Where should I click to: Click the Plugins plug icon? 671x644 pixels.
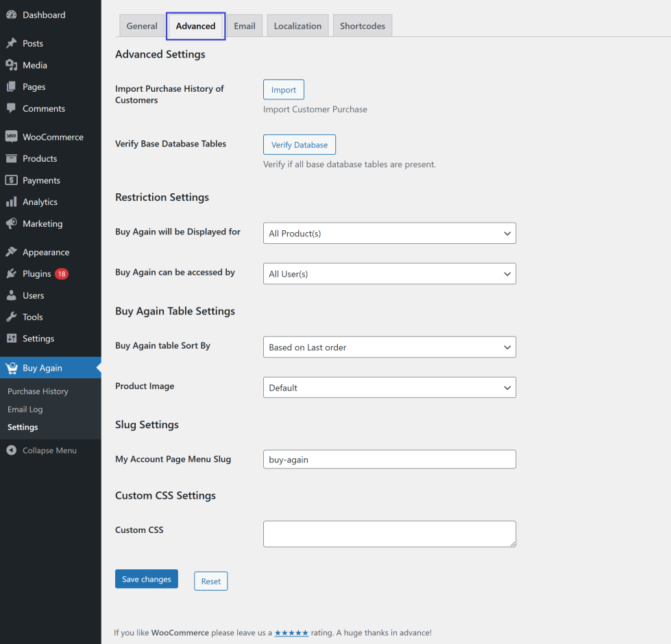[x=11, y=274]
